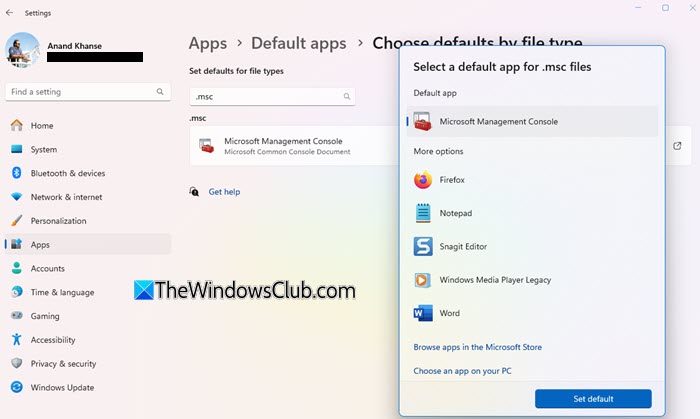Minimize the Settings window
The width and height of the screenshot is (700, 419).
tap(638, 8)
